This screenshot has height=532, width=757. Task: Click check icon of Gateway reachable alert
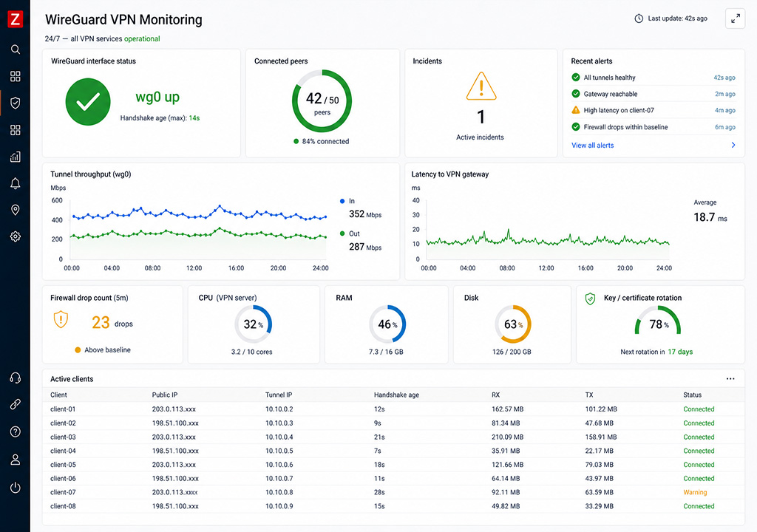click(x=575, y=94)
